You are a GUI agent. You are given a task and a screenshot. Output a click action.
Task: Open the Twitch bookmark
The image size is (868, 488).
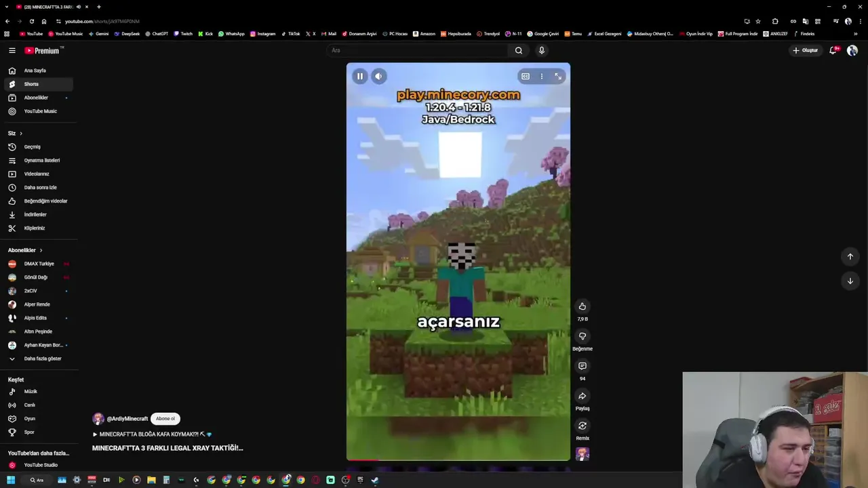tap(183, 34)
